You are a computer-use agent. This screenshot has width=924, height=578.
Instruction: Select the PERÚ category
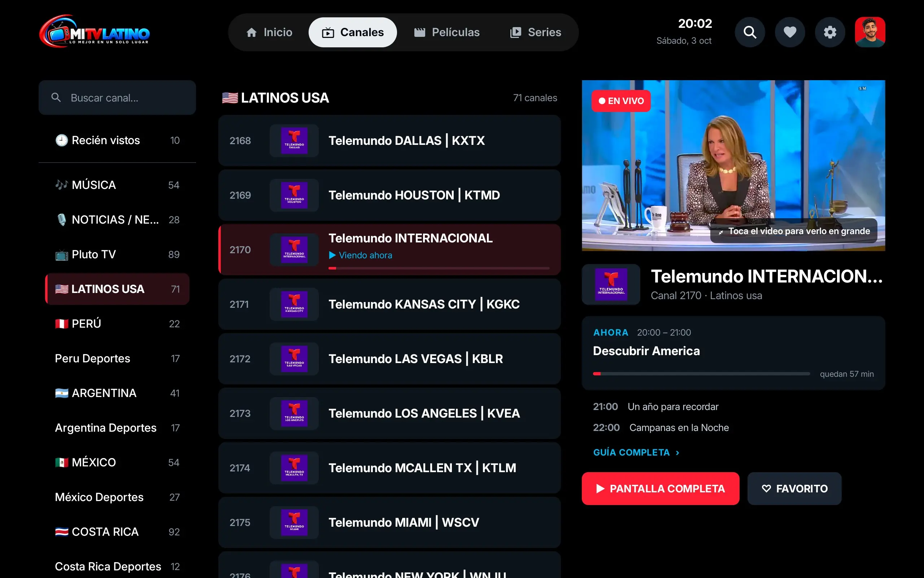(117, 324)
